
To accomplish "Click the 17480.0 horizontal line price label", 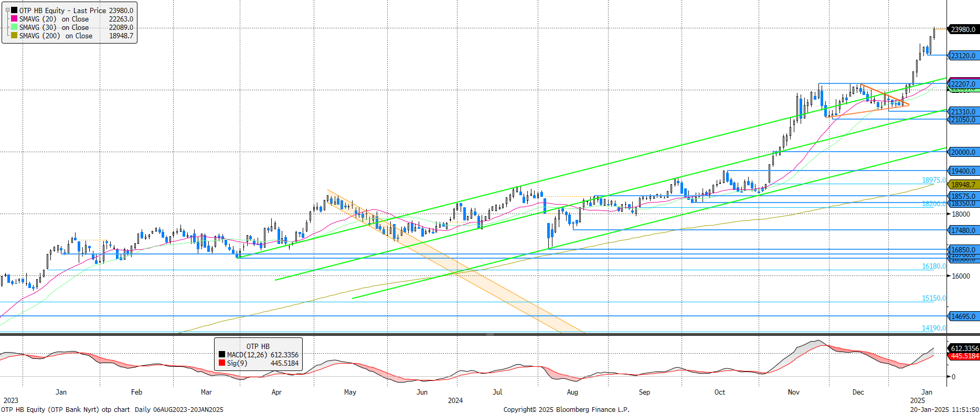I will [963, 230].
